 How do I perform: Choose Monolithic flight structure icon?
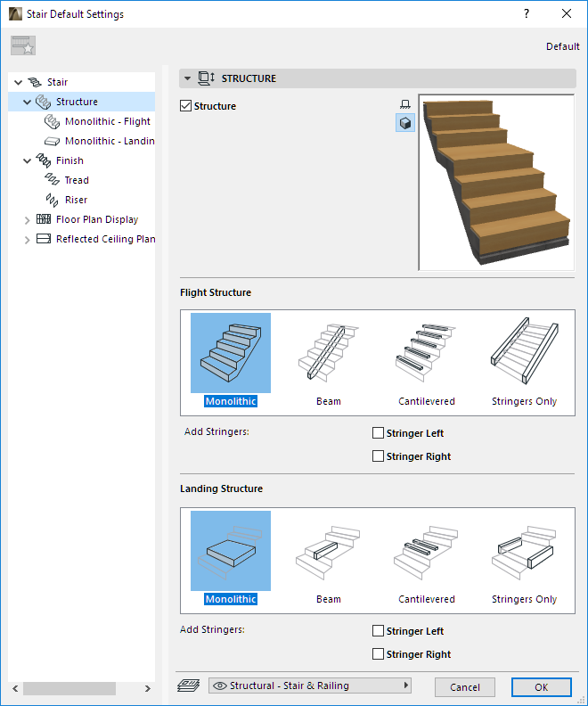[231, 353]
